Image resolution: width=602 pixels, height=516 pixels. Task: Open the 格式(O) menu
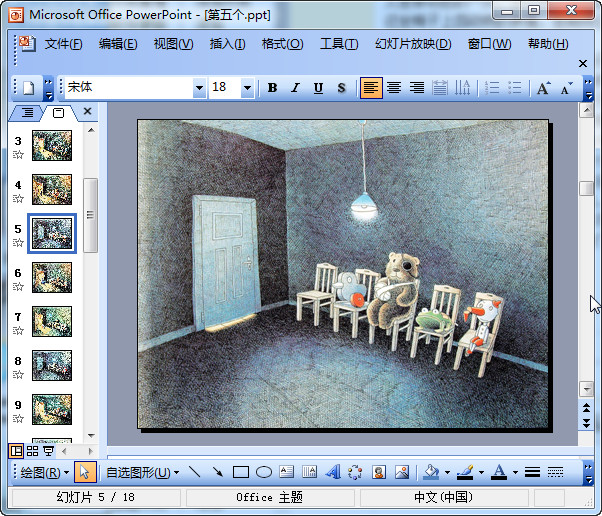[283, 44]
